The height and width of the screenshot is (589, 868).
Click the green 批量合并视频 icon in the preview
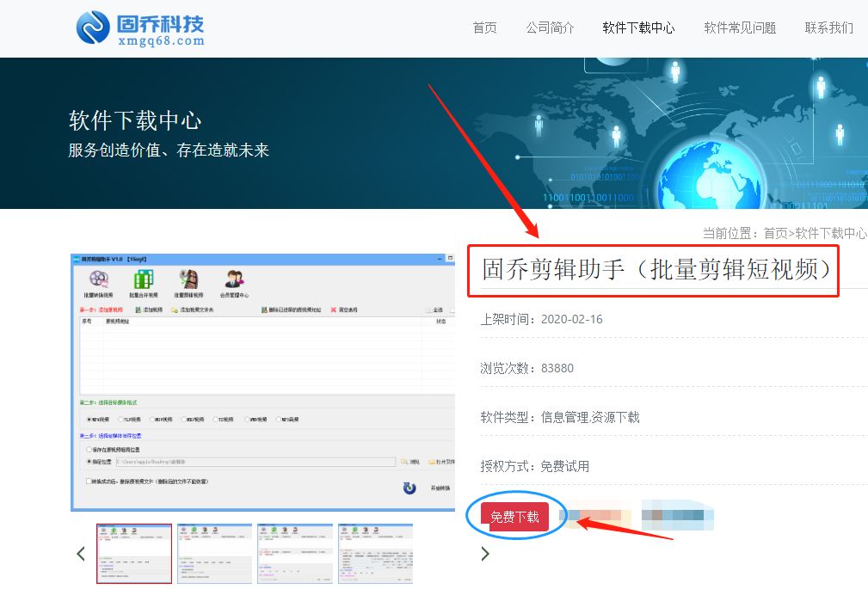tap(144, 279)
